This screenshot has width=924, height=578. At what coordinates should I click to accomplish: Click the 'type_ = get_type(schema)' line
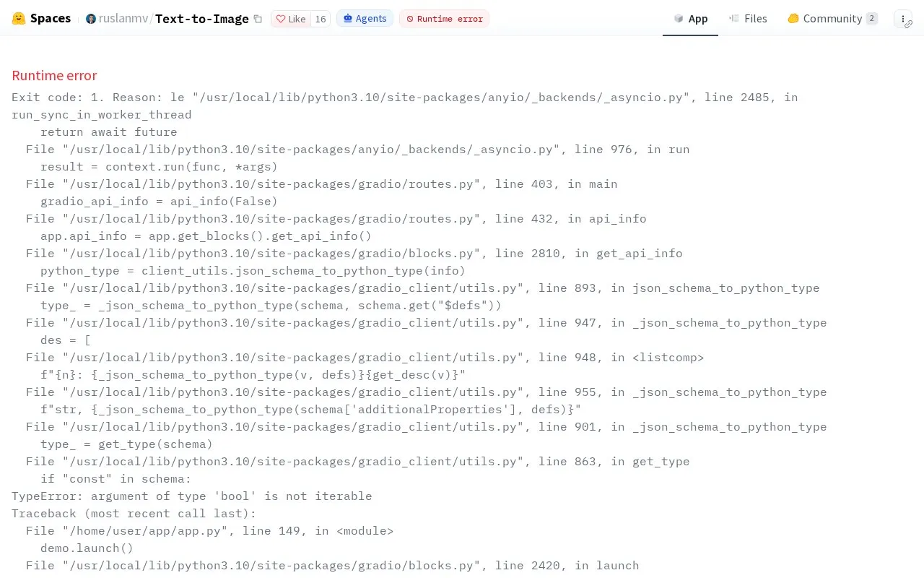point(127,444)
